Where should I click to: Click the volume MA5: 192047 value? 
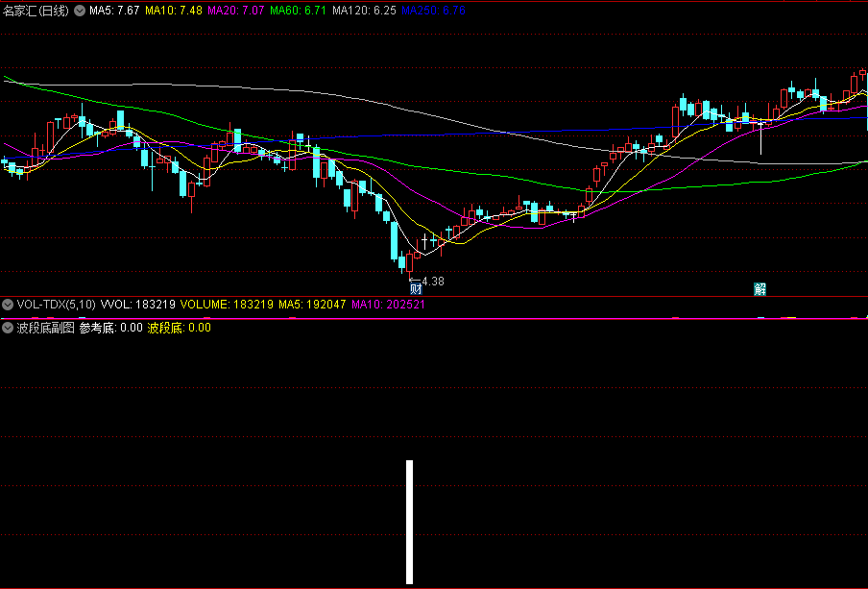[x=312, y=305]
